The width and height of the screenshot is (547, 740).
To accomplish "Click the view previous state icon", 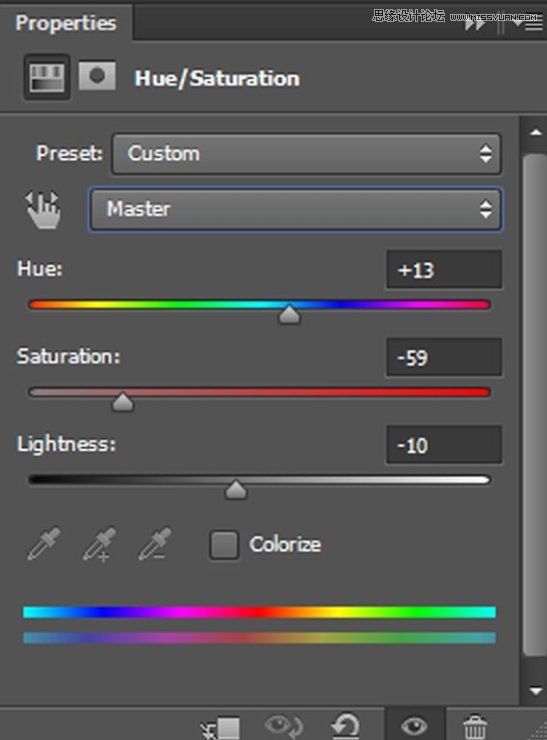I will pyautogui.click(x=284, y=726).
